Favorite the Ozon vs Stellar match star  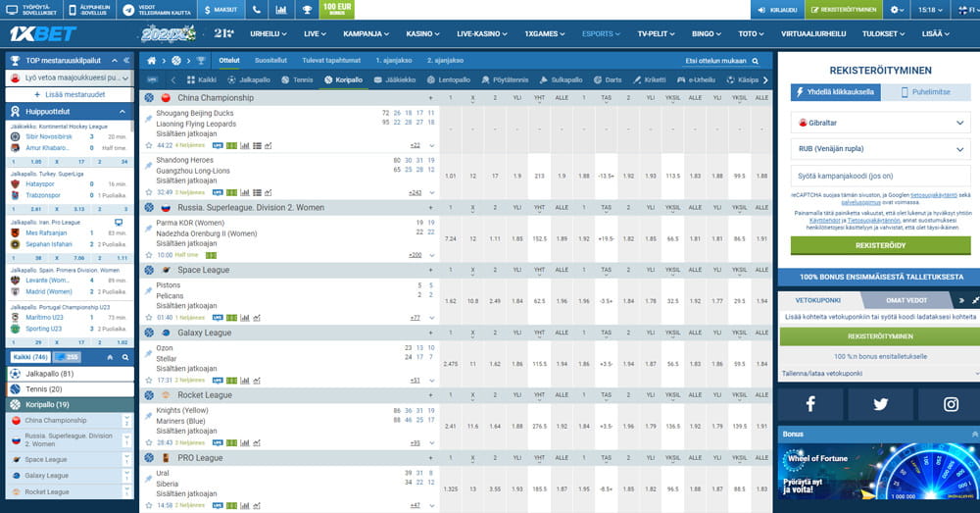point(149,380)
